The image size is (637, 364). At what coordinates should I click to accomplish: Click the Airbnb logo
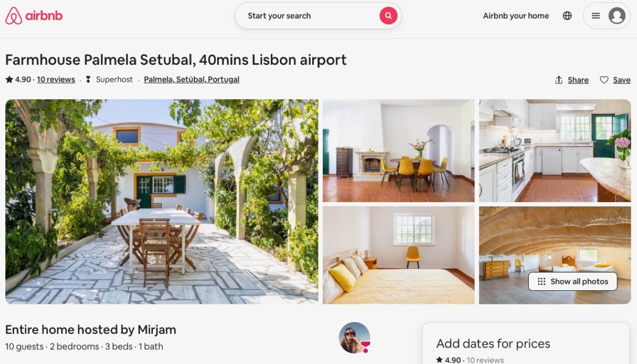(x=34, y=16)
